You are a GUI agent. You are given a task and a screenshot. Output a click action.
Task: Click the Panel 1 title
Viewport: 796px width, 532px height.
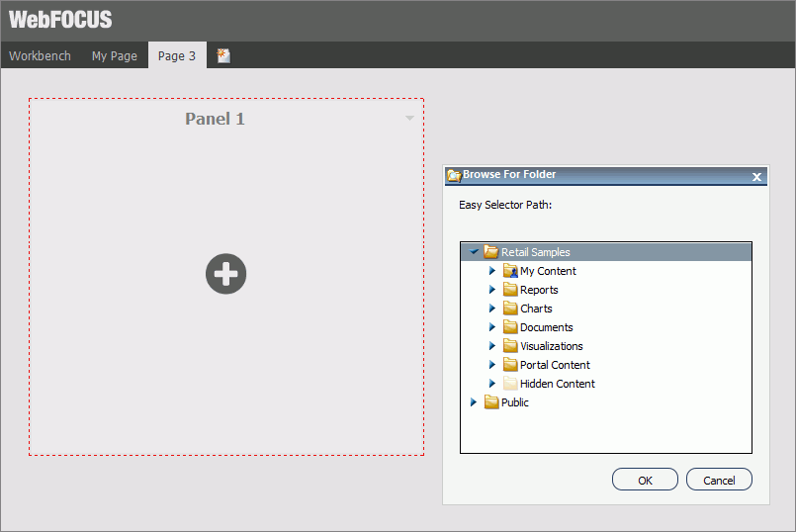(215, 119)
